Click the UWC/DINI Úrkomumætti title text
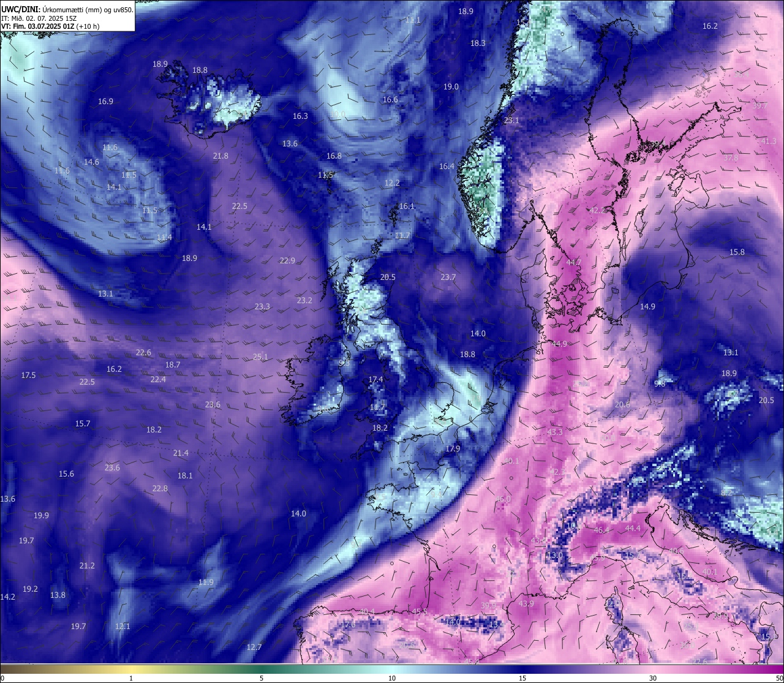 (67, 10)
